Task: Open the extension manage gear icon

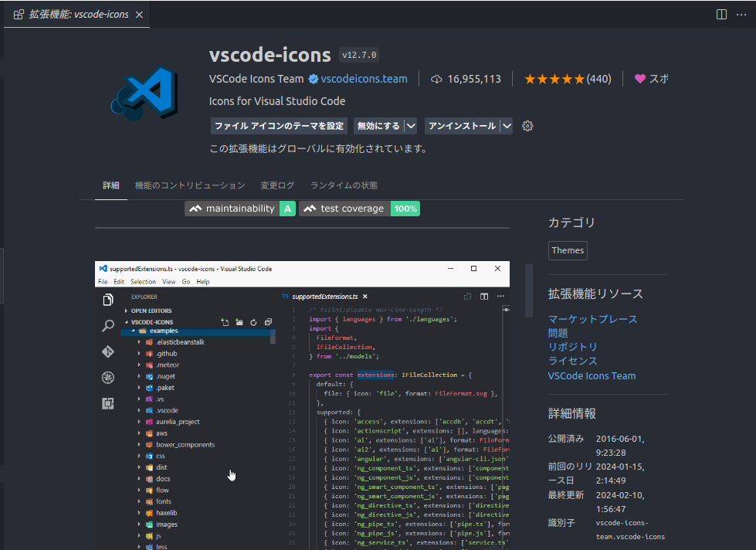Action: coord(527,126)
